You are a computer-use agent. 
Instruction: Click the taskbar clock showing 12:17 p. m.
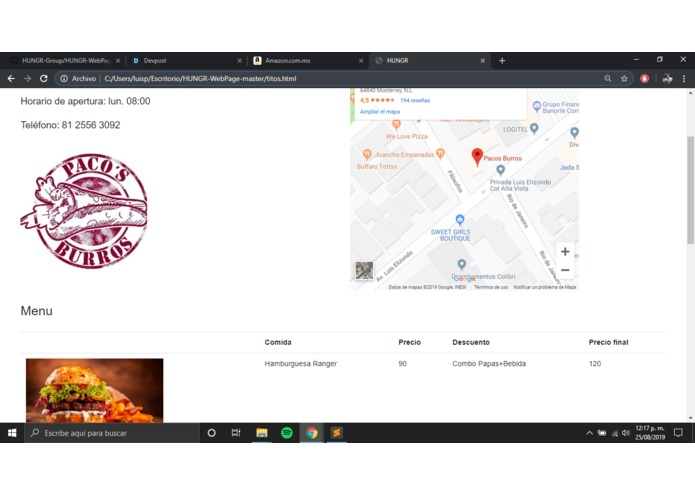click(x=650, y=433)
